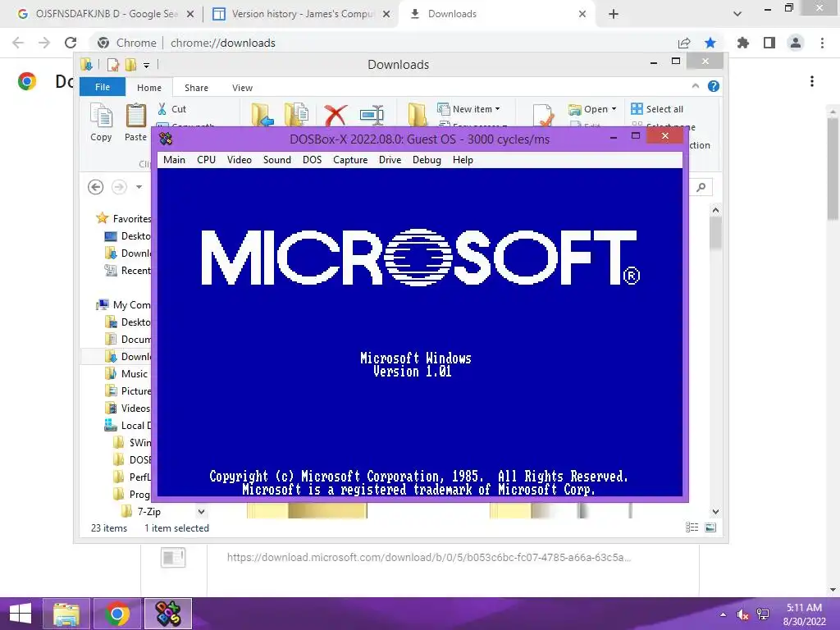
Task: Click the download.microsoft.com link
Action: (x=428, y=557)
